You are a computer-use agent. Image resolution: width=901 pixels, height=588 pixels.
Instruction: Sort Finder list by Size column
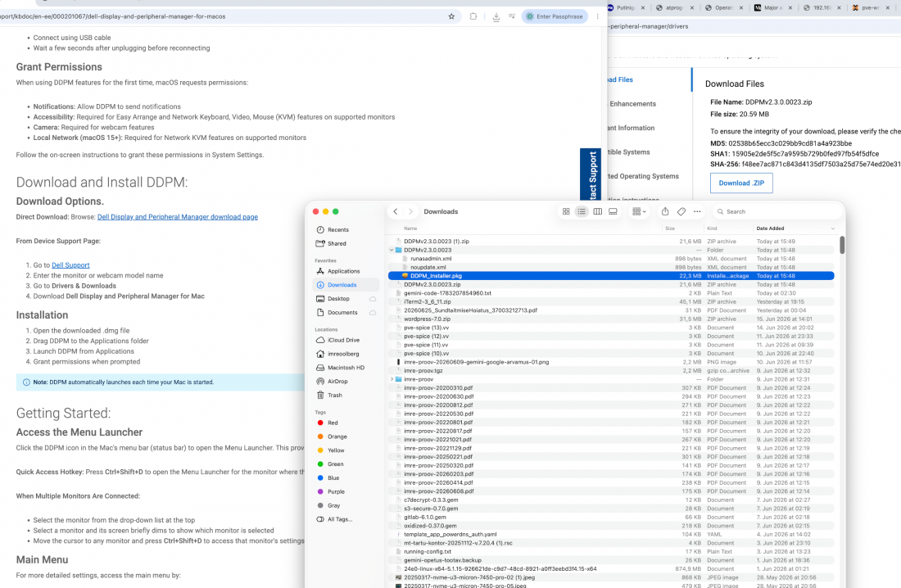670,228
